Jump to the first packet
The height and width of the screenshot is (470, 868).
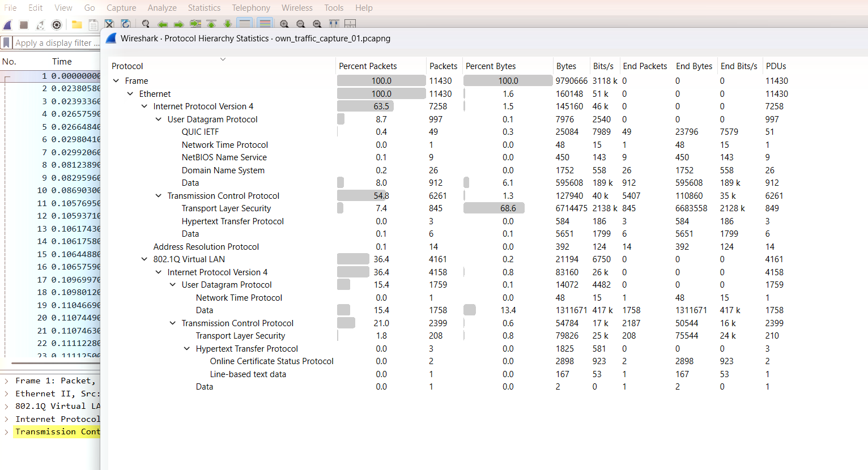click(x=211, y=24)
